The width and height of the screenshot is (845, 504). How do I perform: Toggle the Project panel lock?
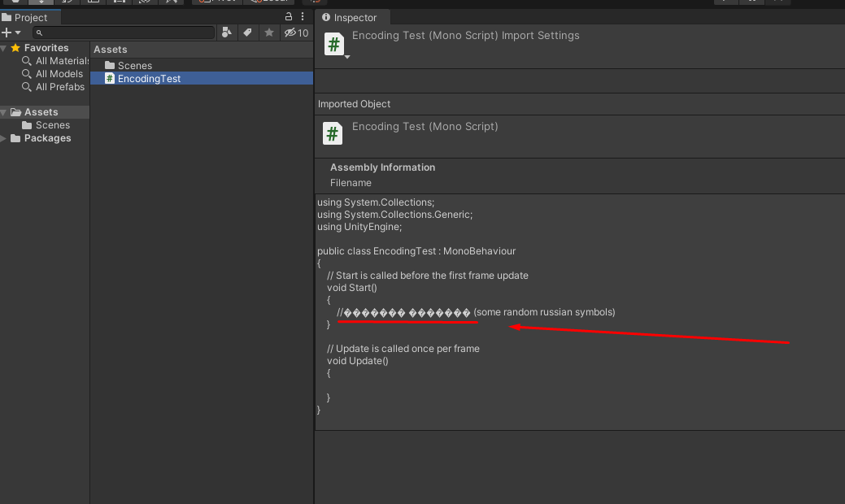click(288, 17)
